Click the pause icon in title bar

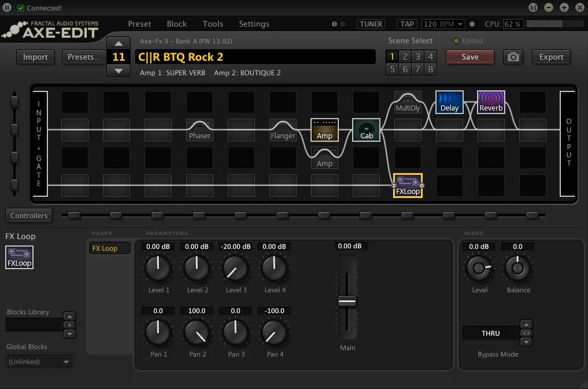click(x=7, y=8)
